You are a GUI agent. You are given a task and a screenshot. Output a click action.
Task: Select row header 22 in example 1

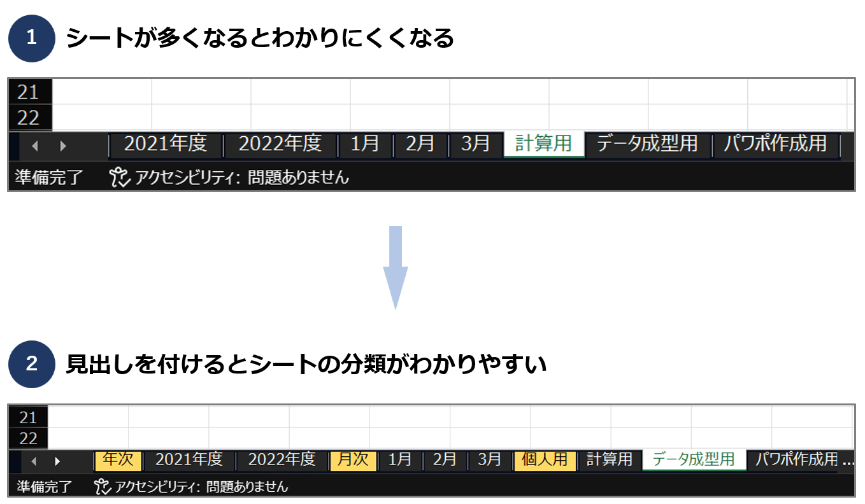pos(29,118)
